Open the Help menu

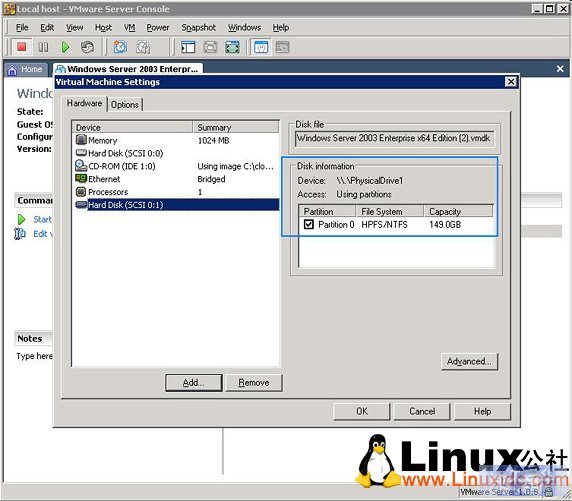pos(281,27)
